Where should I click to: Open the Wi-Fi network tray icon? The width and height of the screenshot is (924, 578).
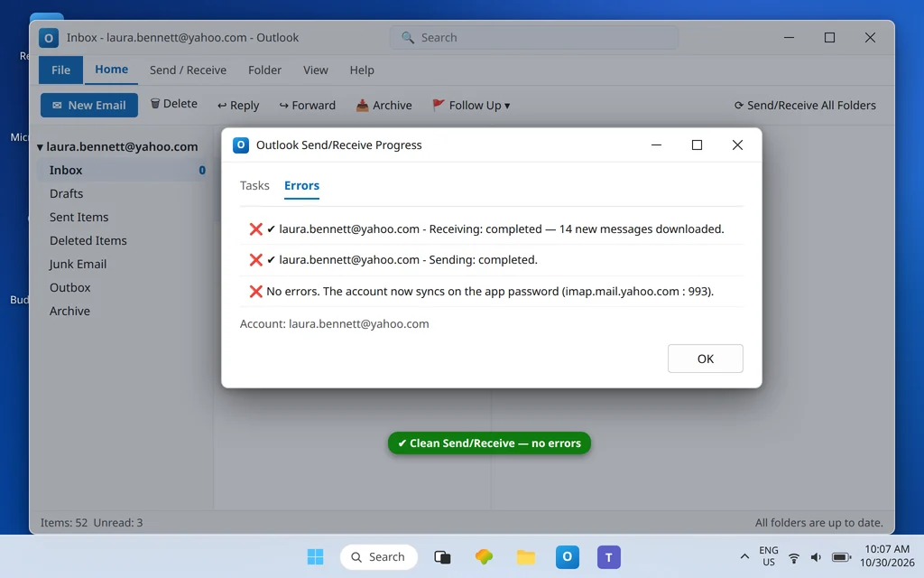click(x=794, y=557)
